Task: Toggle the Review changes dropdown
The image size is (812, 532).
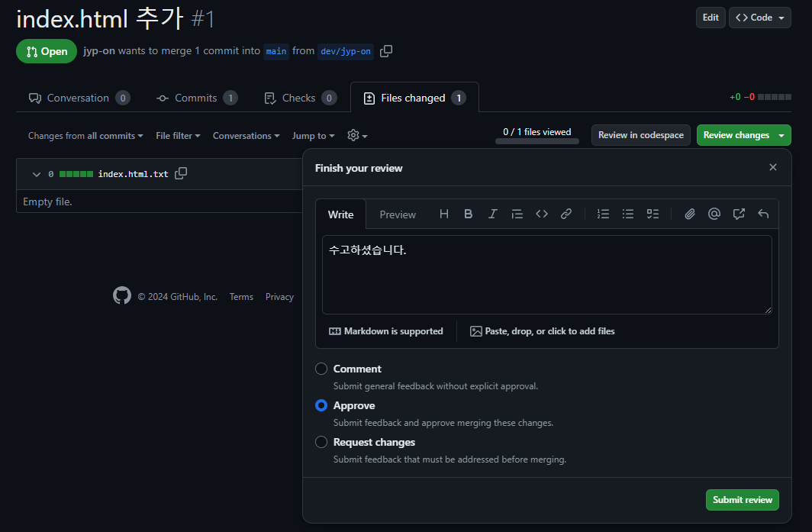Action: coord(743,135)
